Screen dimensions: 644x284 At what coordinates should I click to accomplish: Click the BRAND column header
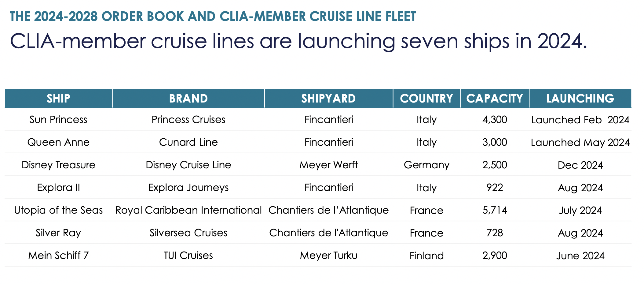point(188,99)
